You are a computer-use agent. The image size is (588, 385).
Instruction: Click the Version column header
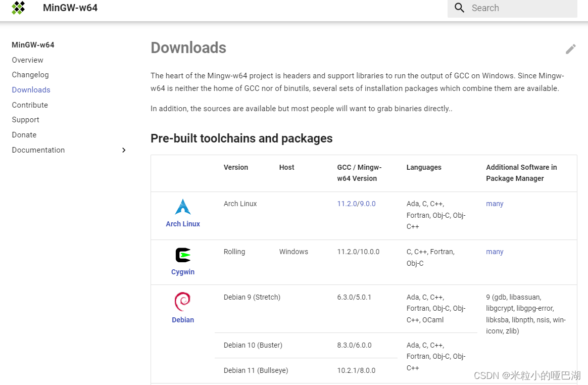coord(236,167)
